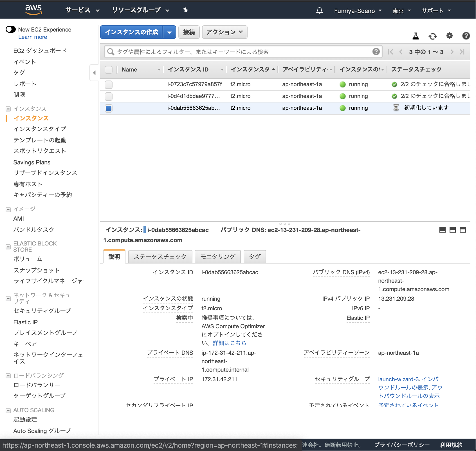Check the select-all instances header checkbox

point(108,70)
